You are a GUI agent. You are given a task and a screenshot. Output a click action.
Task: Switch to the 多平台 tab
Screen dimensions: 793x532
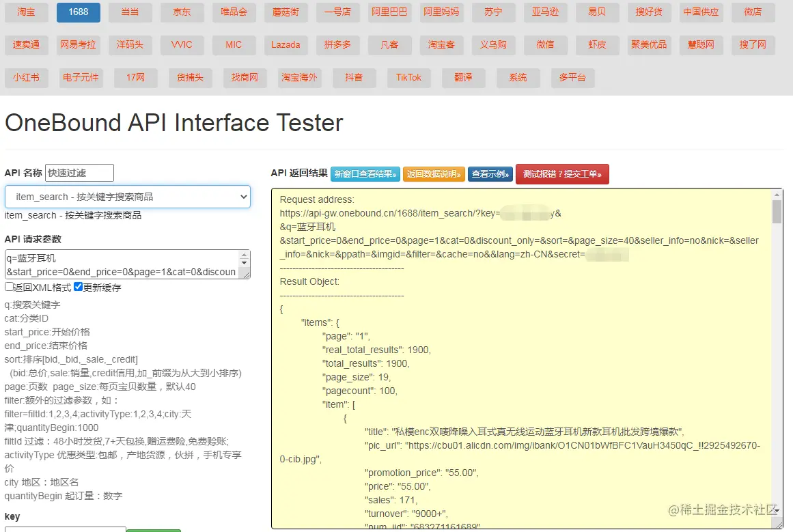pyautogui.click(x=572, y=78)
